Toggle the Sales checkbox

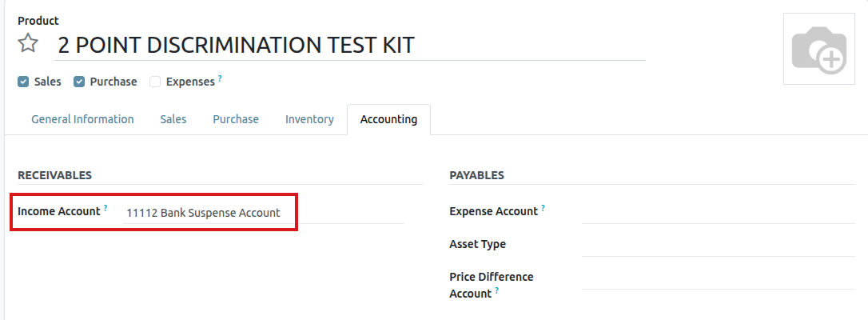pyautogui.click(x=23, y=82)
